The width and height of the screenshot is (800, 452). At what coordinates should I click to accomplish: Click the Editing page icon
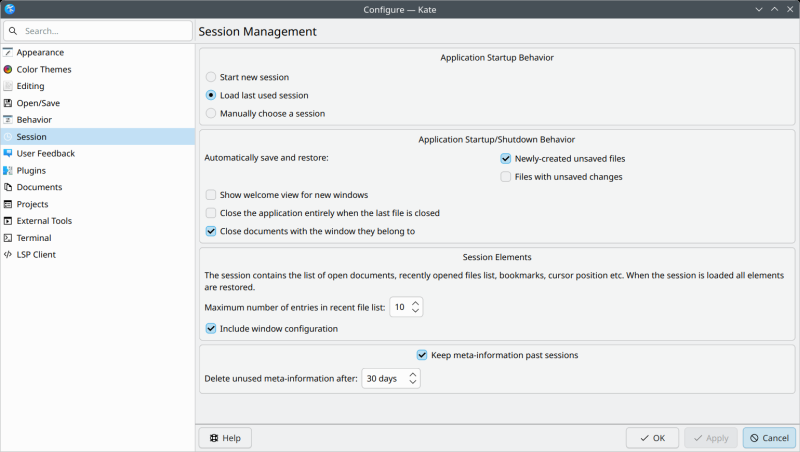[8, 86]
